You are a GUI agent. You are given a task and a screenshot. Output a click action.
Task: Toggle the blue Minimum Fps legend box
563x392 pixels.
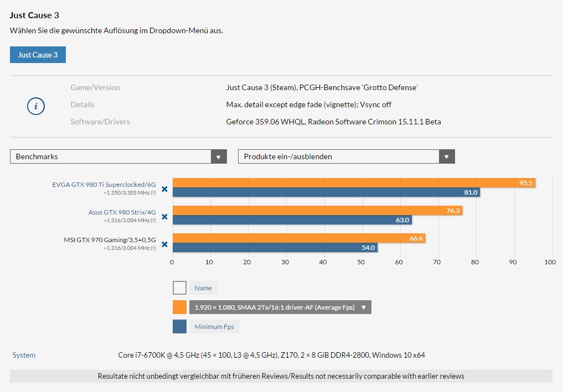tap(179, 327)
